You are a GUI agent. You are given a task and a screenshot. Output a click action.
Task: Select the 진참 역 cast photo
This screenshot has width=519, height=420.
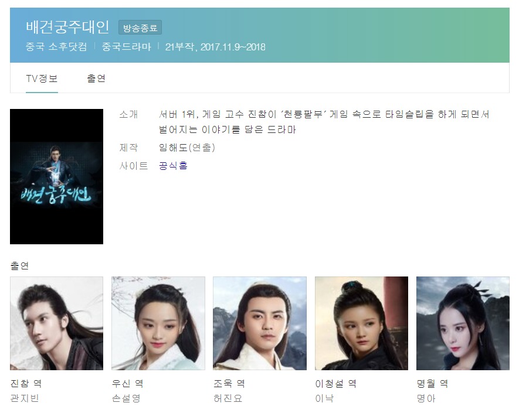point(57,323)
